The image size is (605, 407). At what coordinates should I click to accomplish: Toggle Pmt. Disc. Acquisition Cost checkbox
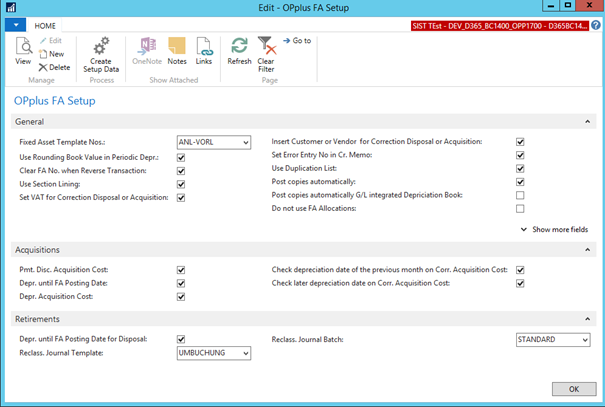click(x=181, y=270)
